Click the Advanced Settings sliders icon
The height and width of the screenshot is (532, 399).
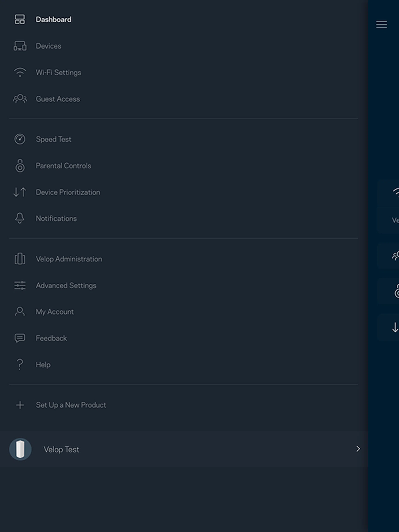pyautogui.click(x=20, y=286)
